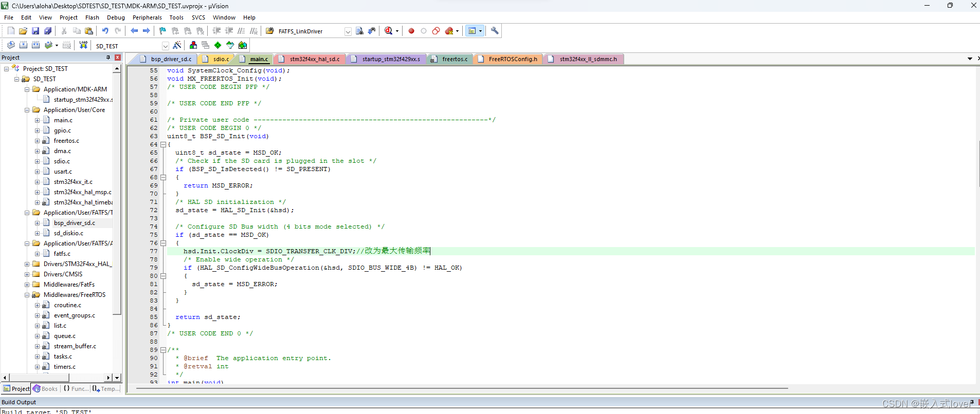Open the SVCS menu
The image size is (980, 414).
click(198, 17)
